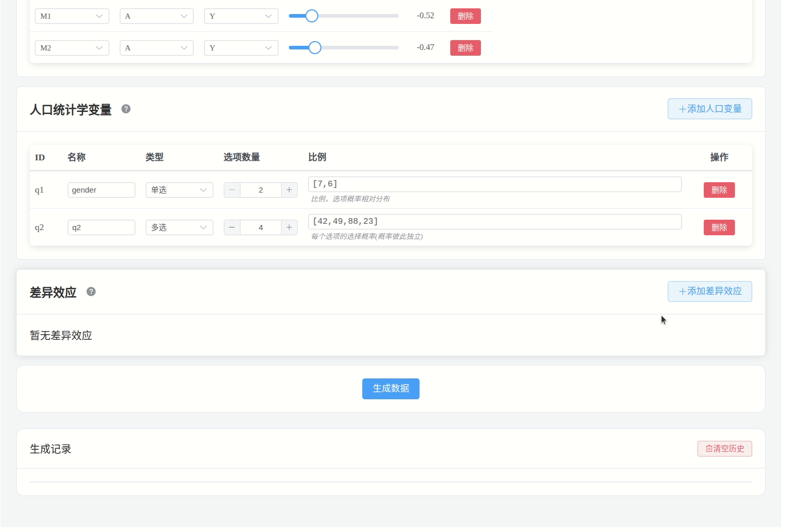Click the gender name input field
This screenshot has height=532, width=787.
click(x=101, y=189)
